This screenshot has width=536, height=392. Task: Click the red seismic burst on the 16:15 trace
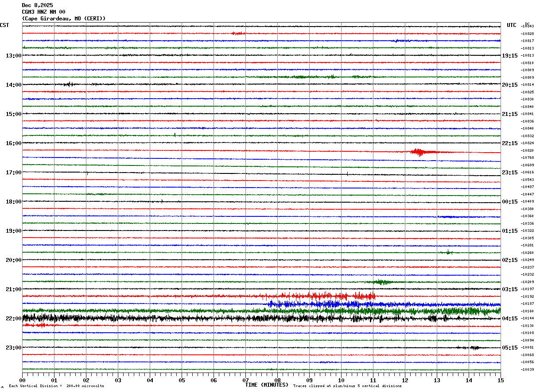(x=419, y=152)
